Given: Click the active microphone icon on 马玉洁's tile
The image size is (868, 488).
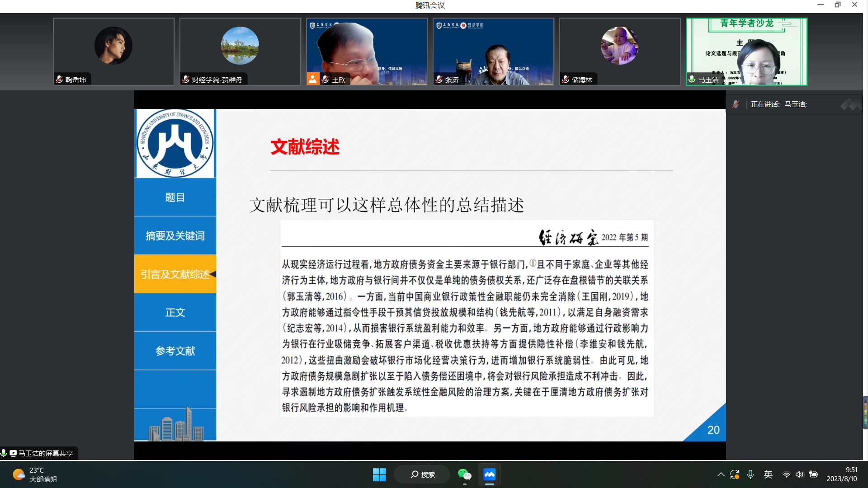Looking at the screenshot, I should [x=691, y=79].
